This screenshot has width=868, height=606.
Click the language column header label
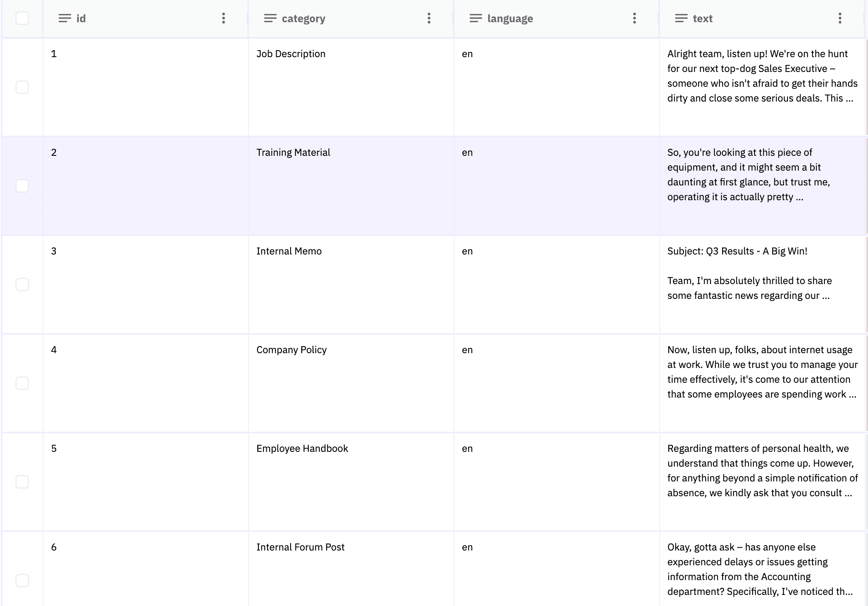(x=510, y=19)
